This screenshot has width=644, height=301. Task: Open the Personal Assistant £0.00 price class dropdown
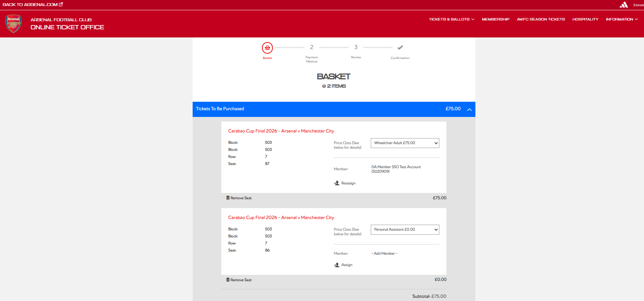pyautogui.click(x=405, y=230)
